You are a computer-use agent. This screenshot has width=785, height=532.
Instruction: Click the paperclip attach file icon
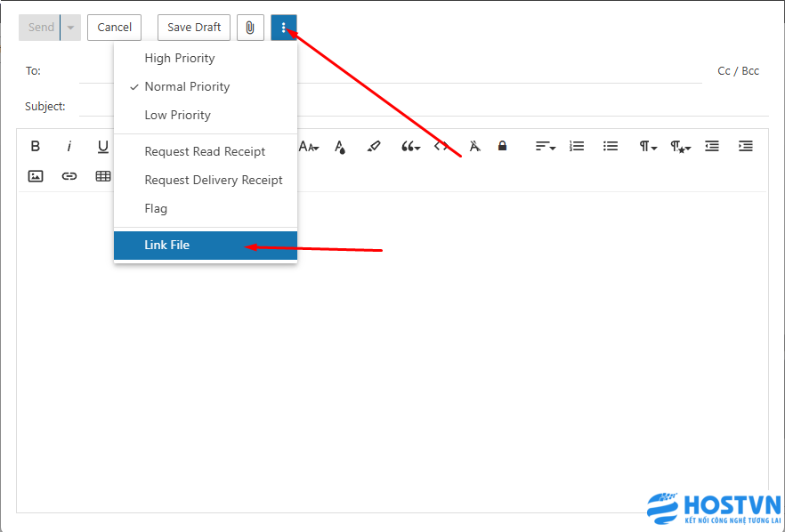pos(250,28)
